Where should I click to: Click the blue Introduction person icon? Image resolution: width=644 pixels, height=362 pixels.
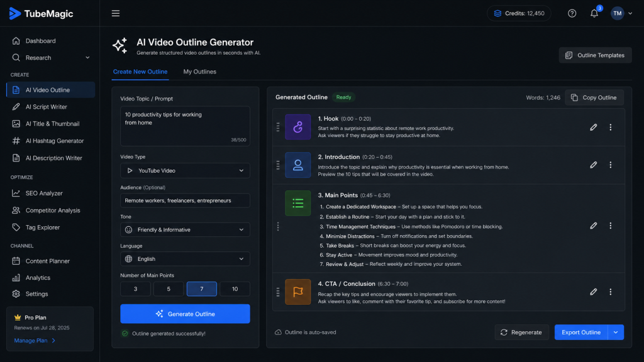tap(297, 165)
